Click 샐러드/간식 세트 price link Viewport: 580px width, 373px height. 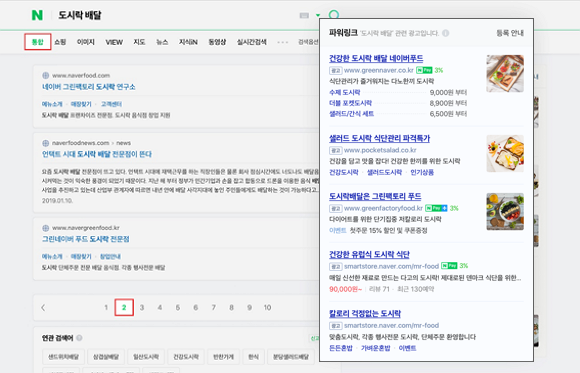click(x=351, y=114)
